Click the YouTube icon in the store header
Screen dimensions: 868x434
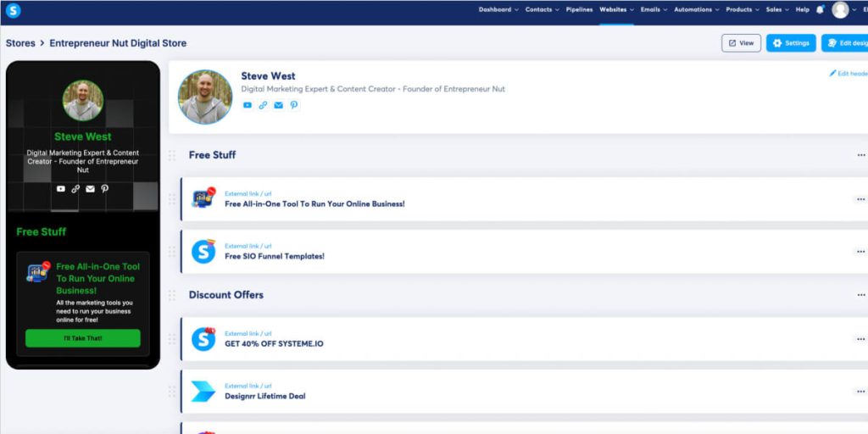248,104
